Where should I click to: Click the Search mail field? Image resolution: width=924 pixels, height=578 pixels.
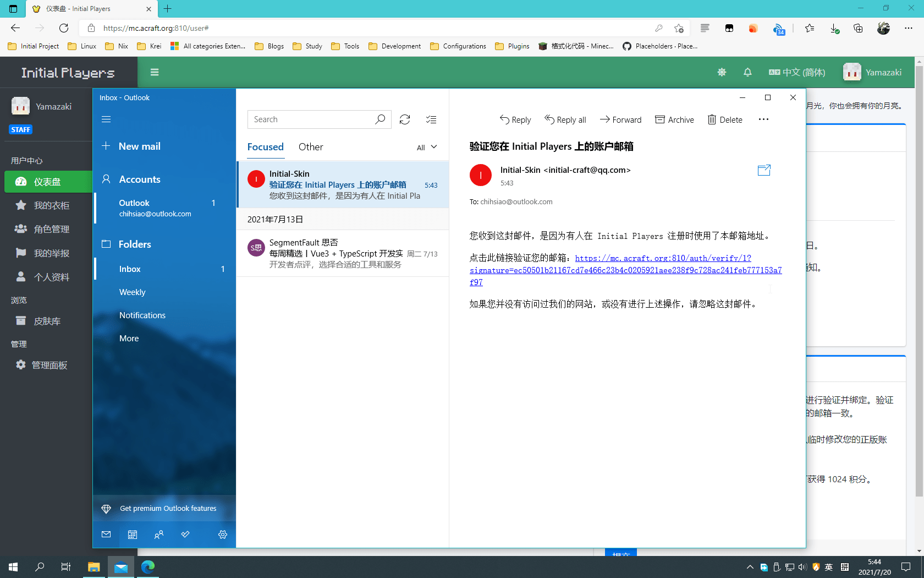(313, 119)
